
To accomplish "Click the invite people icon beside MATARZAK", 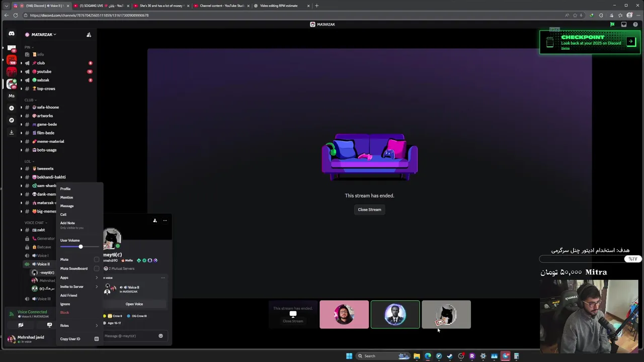I will 89,35.
